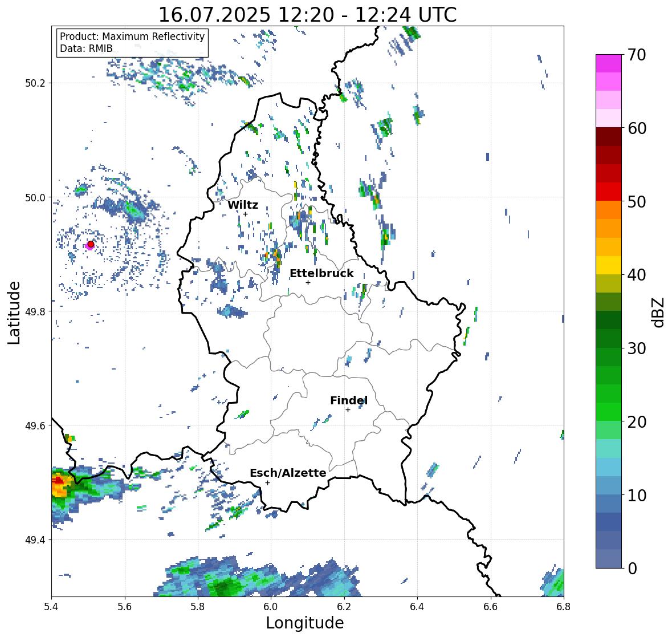Click the title '16.07.2025 12:20 - 12:24 UTC'
672x637 pixels.
pyautogui.click(x=307, y=15)
